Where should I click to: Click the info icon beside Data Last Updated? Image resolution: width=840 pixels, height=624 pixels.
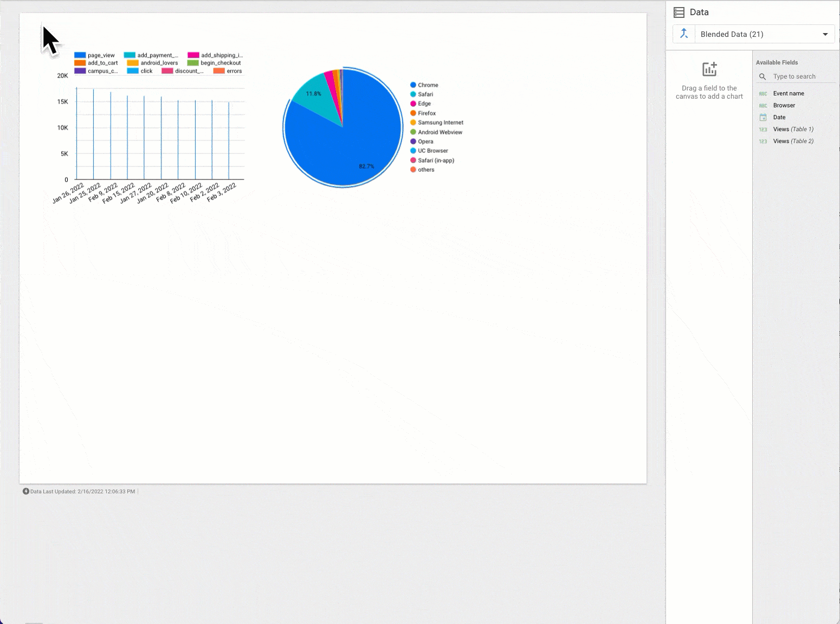click(x=25, y=491)
